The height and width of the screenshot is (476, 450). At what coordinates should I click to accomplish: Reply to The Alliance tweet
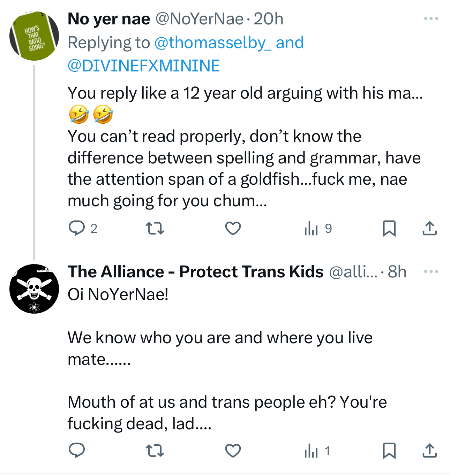[77, 451]
